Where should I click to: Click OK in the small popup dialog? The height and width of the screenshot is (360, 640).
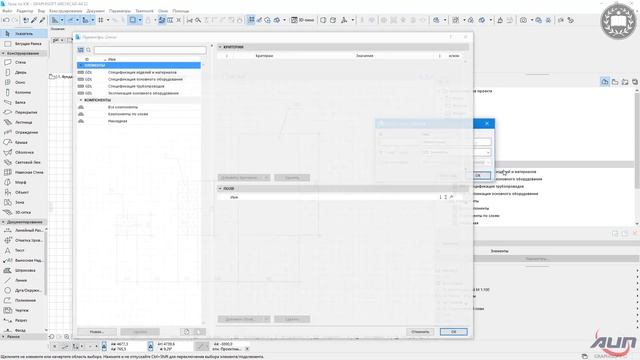click(478, 176)
